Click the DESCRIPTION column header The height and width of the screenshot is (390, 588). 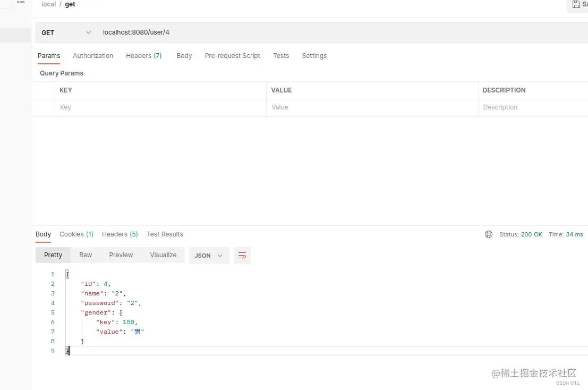pos(504,90)
